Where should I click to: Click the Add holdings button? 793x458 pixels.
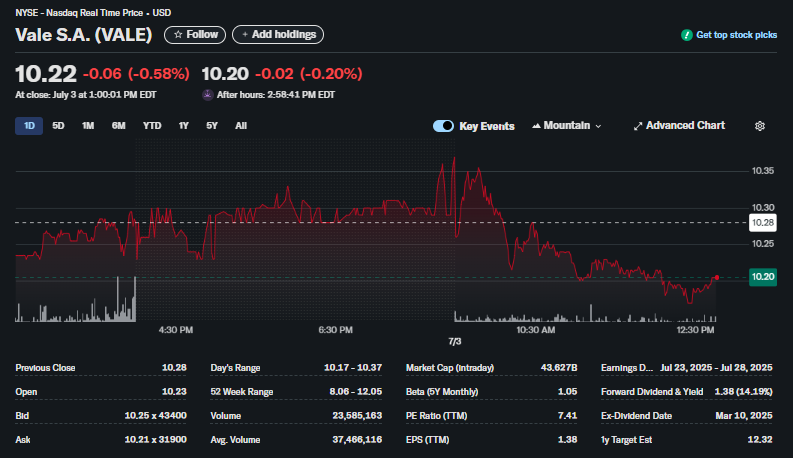pos(278,34)
